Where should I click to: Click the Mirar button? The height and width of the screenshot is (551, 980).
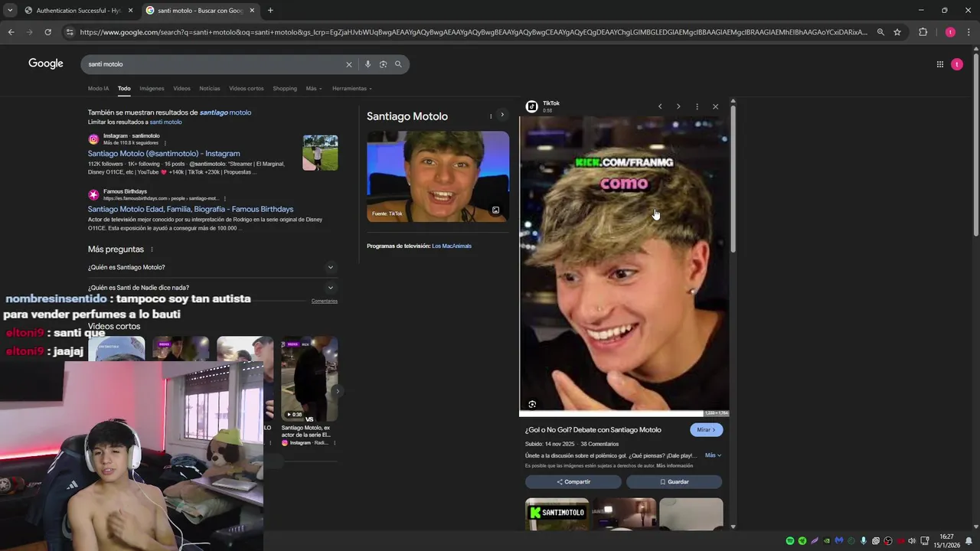point(706,430)
